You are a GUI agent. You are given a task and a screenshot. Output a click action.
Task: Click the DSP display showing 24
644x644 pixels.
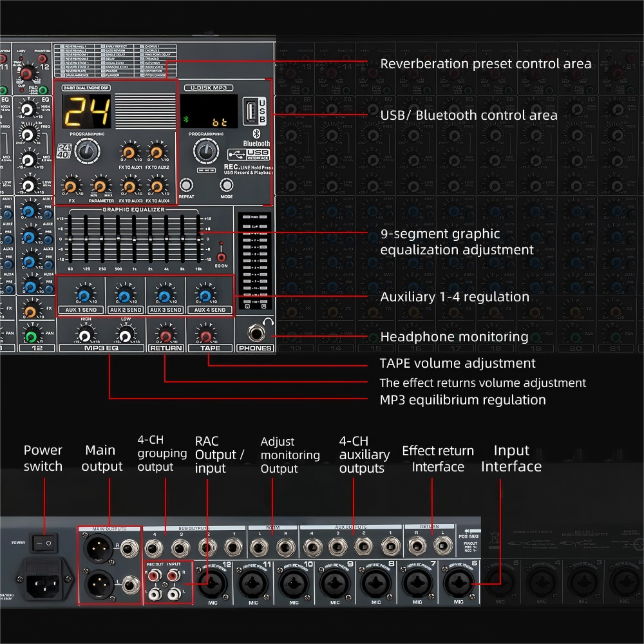pos(86,111)
